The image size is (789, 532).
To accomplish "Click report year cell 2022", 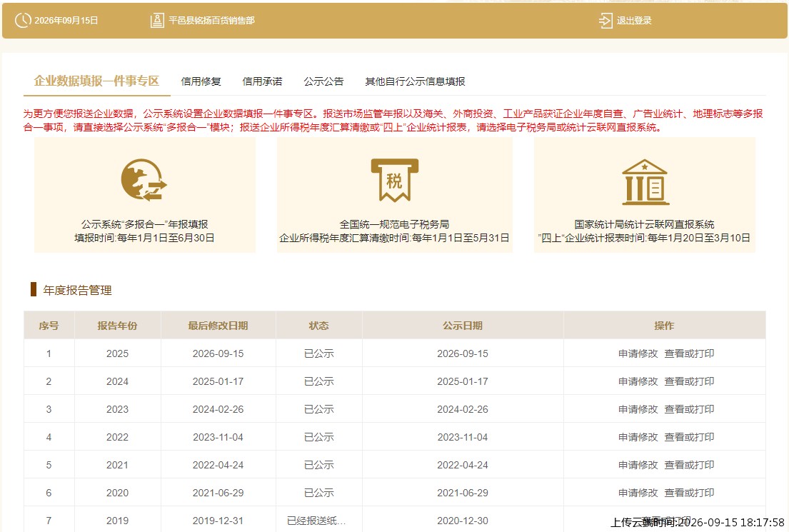I will point(117,437).
